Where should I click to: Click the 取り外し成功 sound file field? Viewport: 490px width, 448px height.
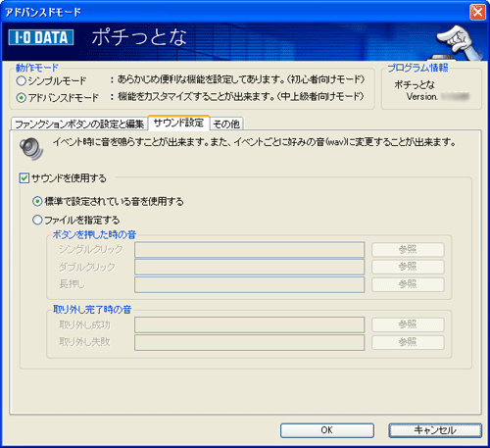[x=250, y=325]
